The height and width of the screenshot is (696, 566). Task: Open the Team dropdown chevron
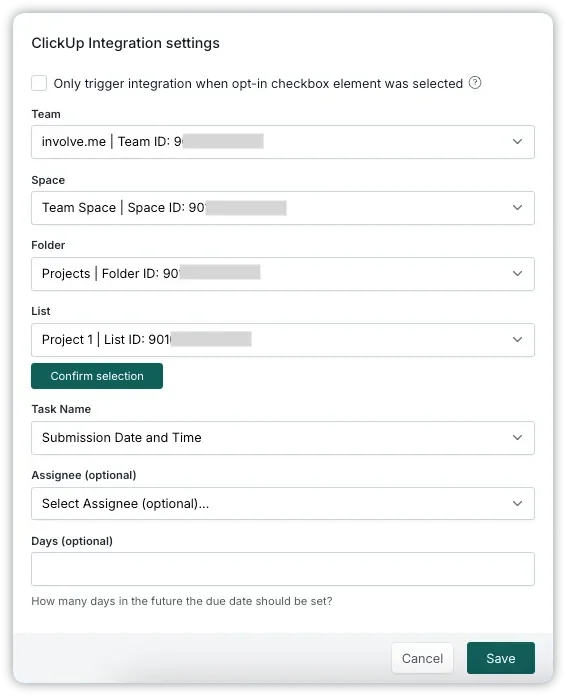tap(517, 142)
